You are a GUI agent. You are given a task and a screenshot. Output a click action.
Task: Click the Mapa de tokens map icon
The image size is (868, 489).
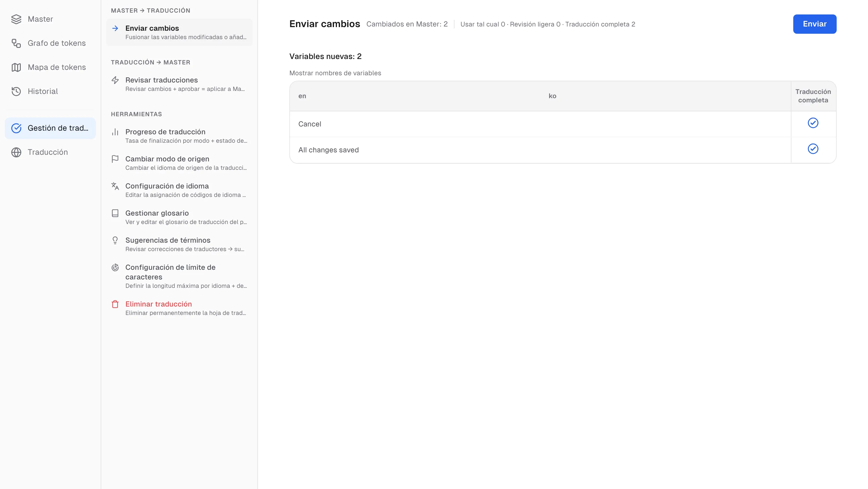[16, 67]
